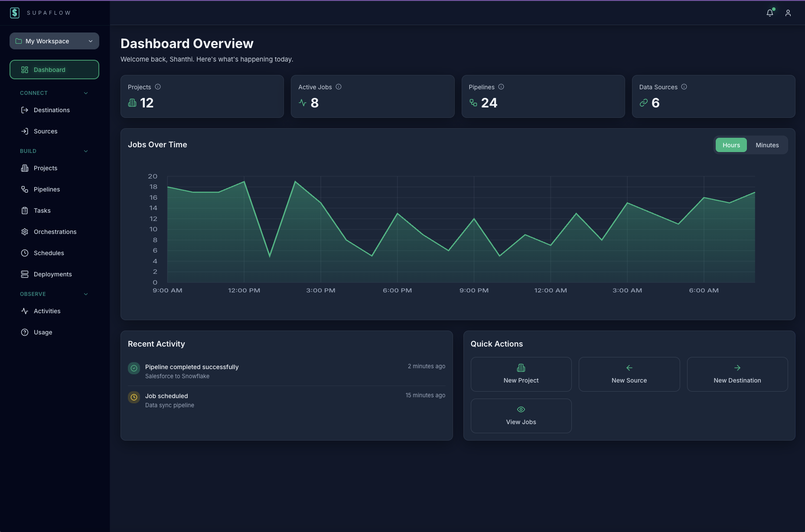Screen dimensions: 805x532
Task: Click the activity pulse icon beside 8
Action: pos(303,103)
